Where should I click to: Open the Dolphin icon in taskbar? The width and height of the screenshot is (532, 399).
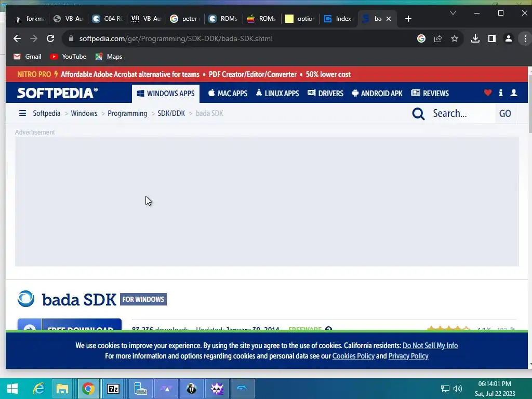pyautogui.click(x=242, y=389)
